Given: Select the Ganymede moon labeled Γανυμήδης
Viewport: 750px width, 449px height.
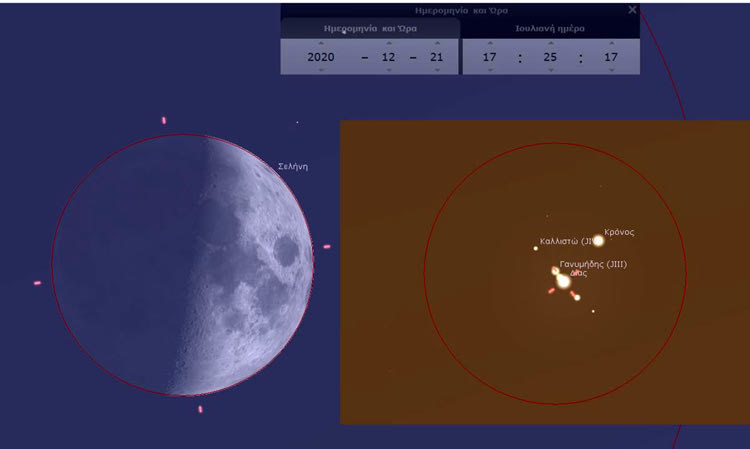Looking at the screenshot, I should point(555,271).
